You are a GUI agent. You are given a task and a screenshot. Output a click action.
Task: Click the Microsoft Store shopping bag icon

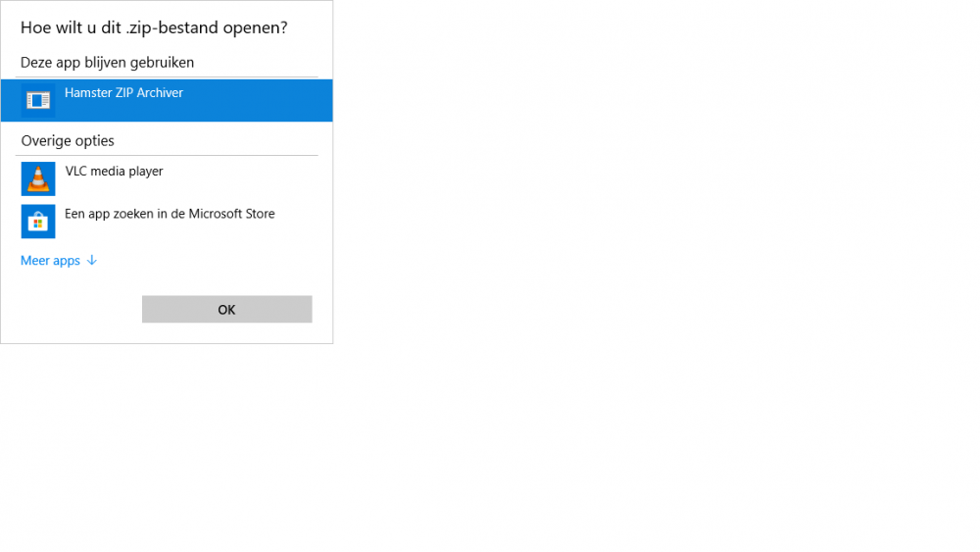pos(38,222)
